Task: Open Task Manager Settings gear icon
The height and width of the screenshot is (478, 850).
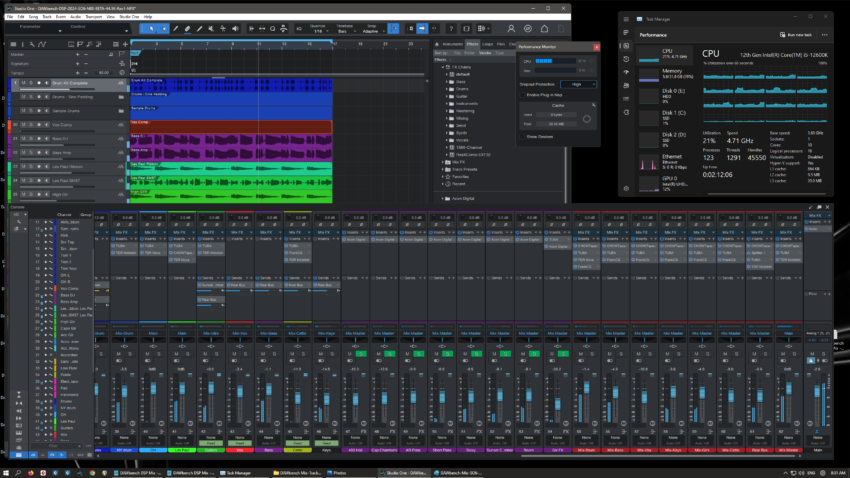Action: tap(626, 189)
